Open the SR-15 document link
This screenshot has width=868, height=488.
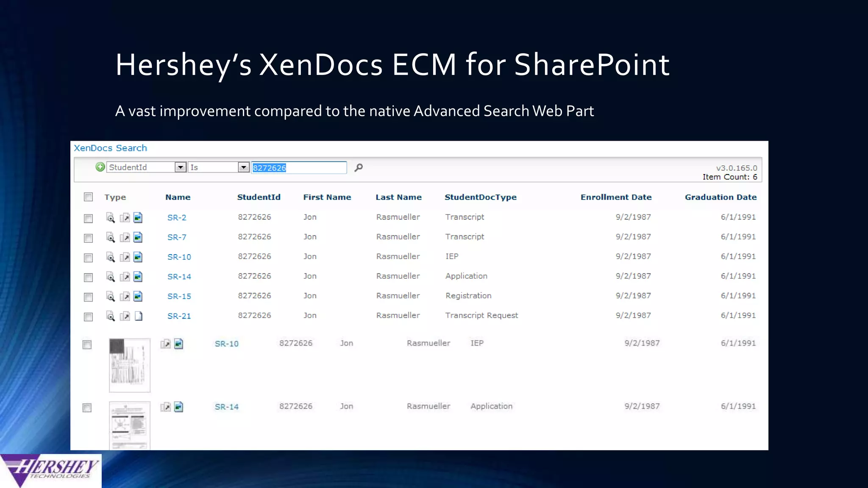pos(179,296)
